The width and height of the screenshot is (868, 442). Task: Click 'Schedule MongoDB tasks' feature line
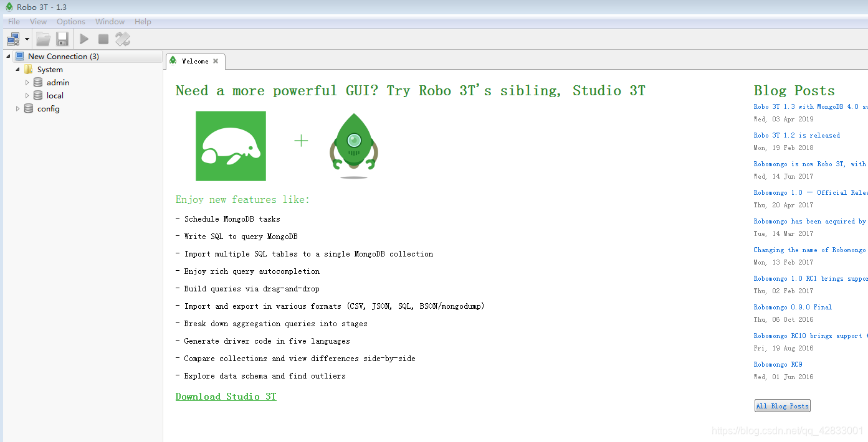228,219
